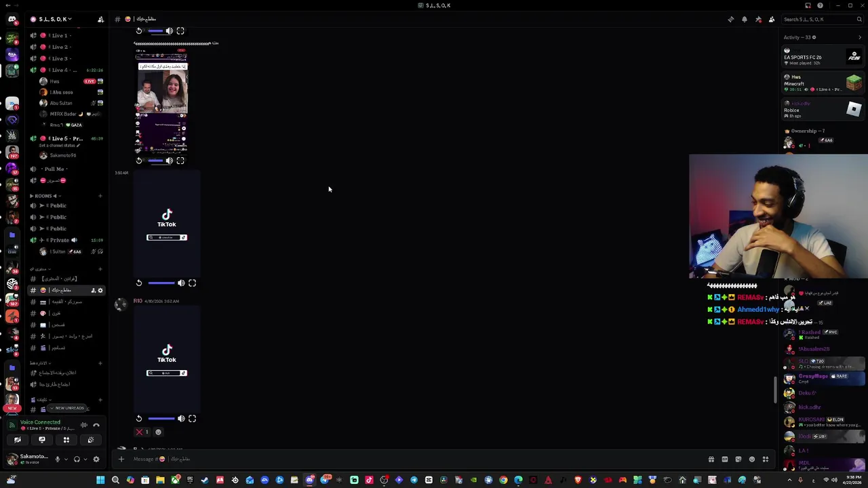Add a channel to the ROOMS category
868x488 pixels.
pyautogui.click(x=100, y=196)
